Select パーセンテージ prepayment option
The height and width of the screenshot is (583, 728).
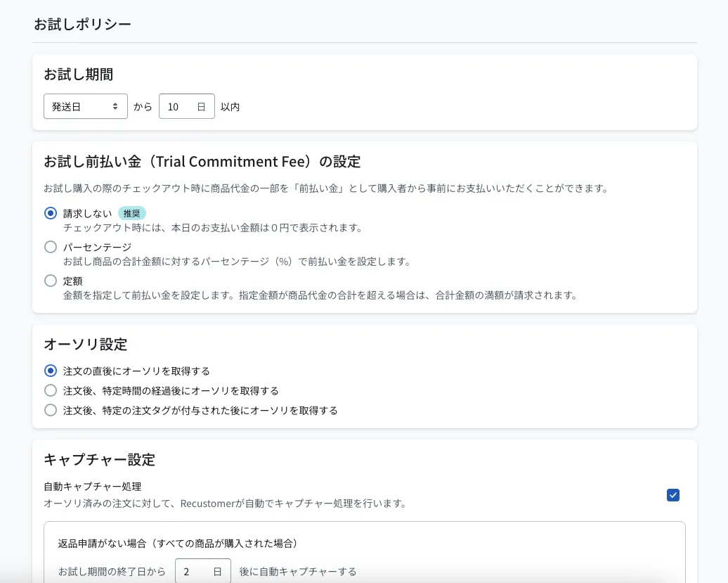pyautogui.click(x=51, y=247)
